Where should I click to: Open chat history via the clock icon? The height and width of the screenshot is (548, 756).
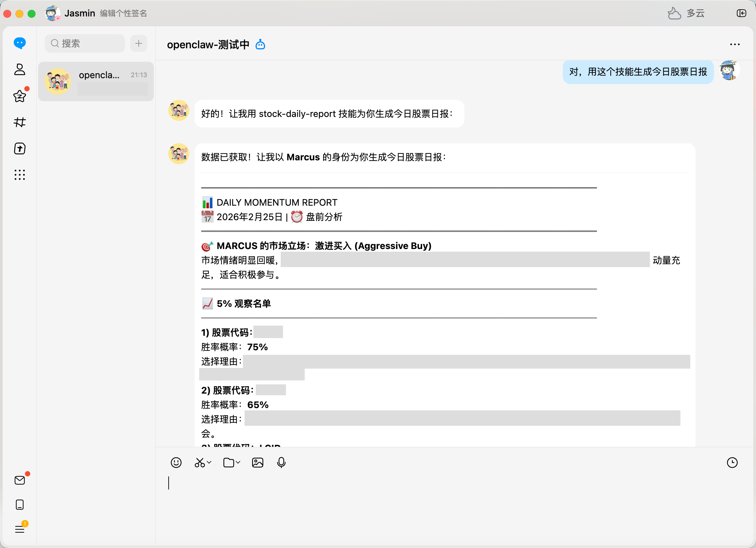click(x=732, y=462)
